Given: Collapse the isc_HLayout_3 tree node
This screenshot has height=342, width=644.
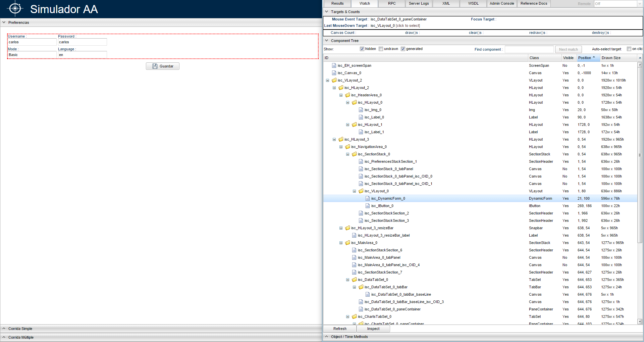Looking at the screenshot, I should click(x=334, y=139).
